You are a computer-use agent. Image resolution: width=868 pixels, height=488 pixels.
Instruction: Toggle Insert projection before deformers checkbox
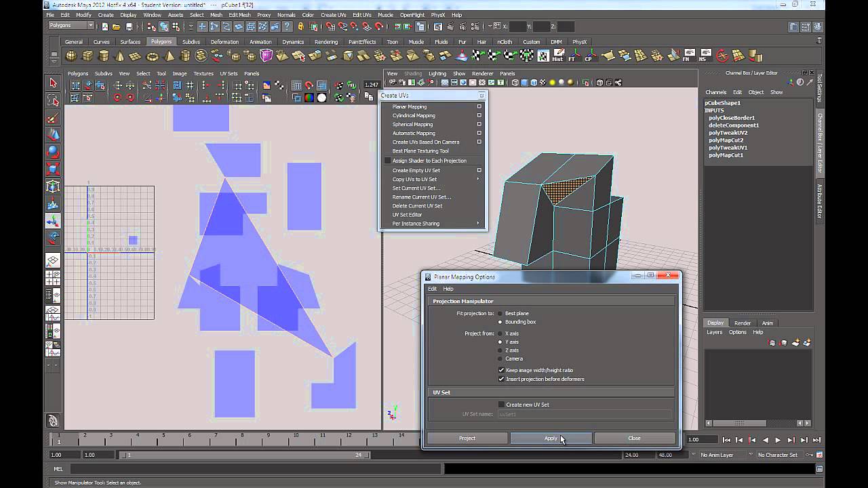[x=501, y=379]
